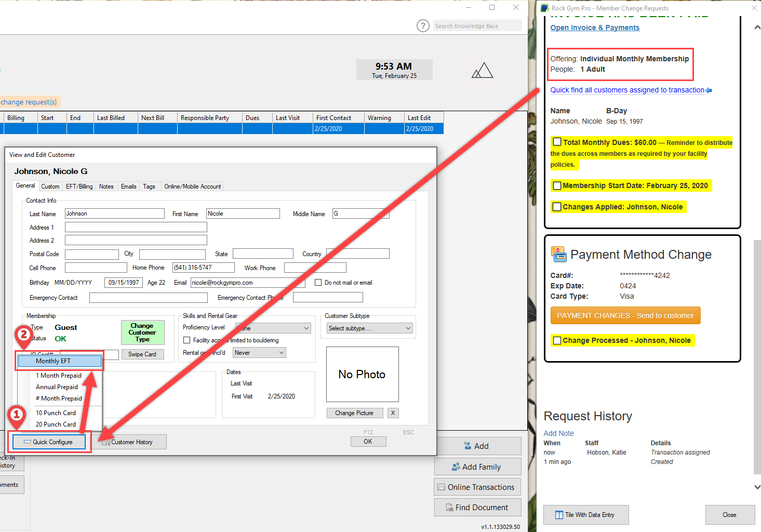Toggle Facility access limited to bouldering
This screenshot has width=761, height=532.
pyautogui.click(x=187, y=340)
